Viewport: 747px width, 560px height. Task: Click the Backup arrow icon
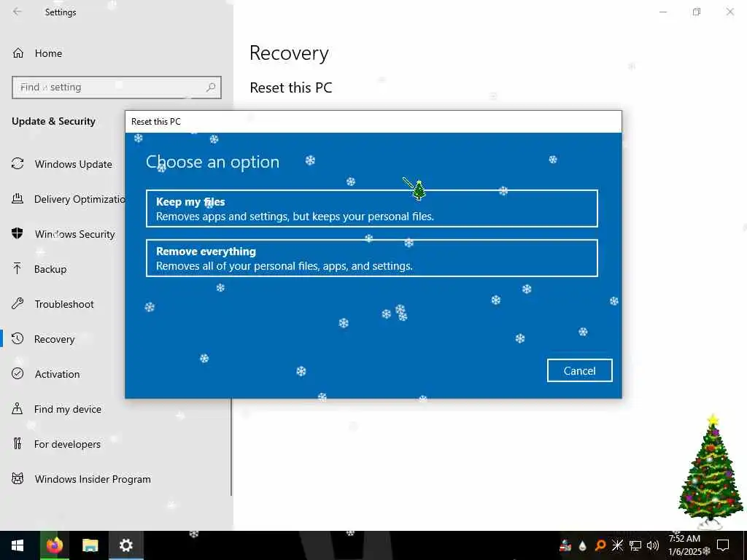click(x=18, y=268)
